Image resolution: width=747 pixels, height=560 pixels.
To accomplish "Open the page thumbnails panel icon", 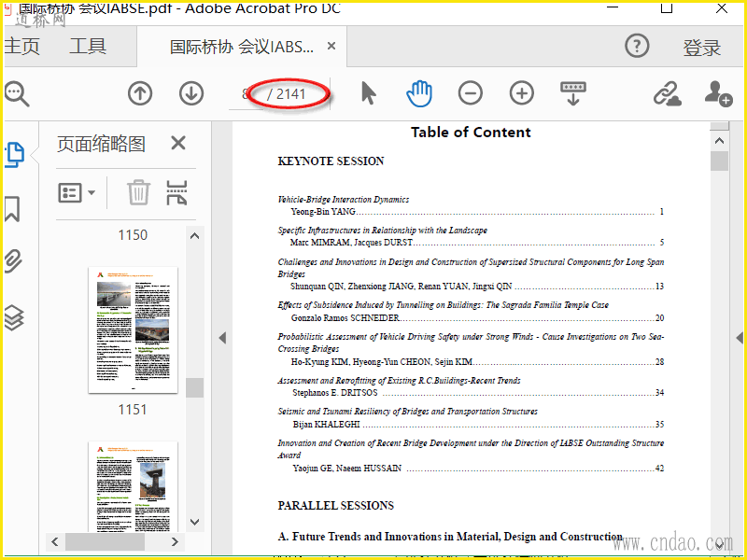I will point(14,155).
